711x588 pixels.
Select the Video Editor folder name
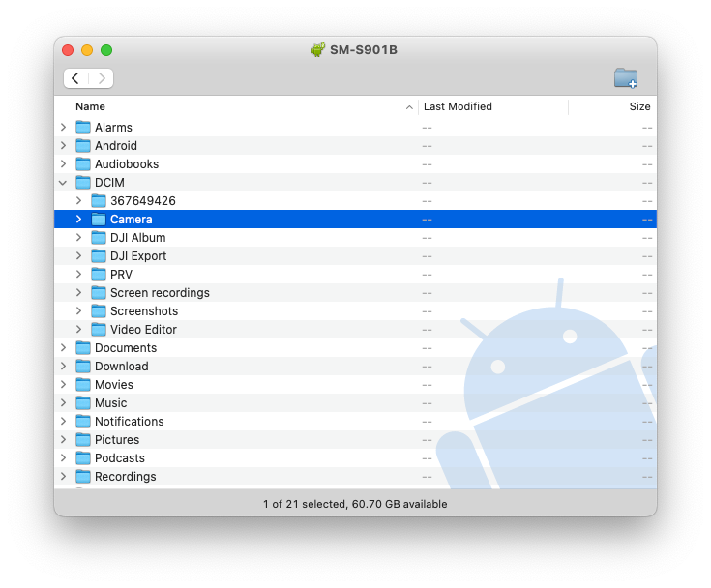[143, 329]
